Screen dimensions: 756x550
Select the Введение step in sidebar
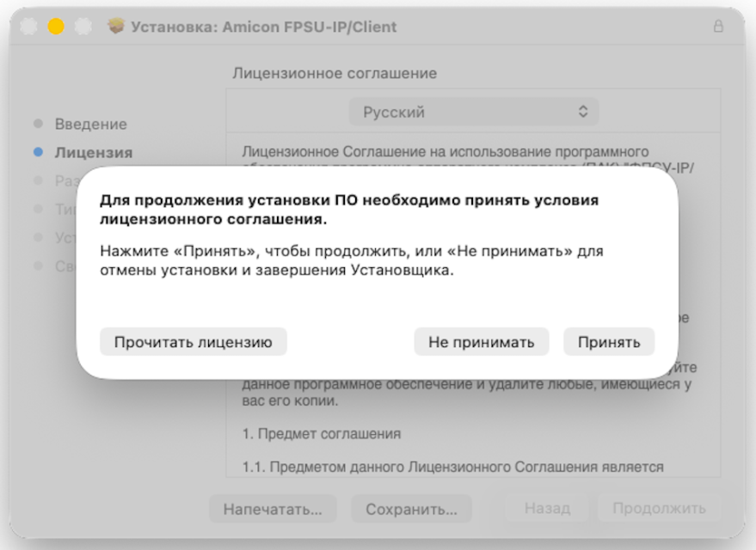click(x=90, y=124)
